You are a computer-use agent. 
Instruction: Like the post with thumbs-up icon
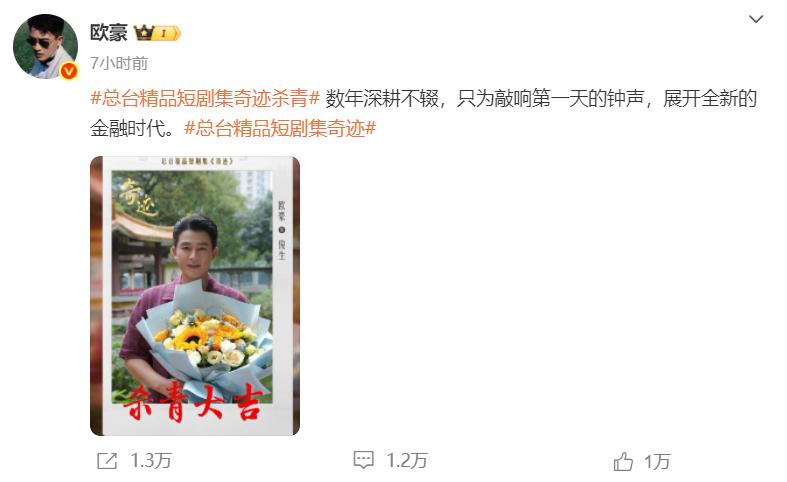[x=623, y=461]
